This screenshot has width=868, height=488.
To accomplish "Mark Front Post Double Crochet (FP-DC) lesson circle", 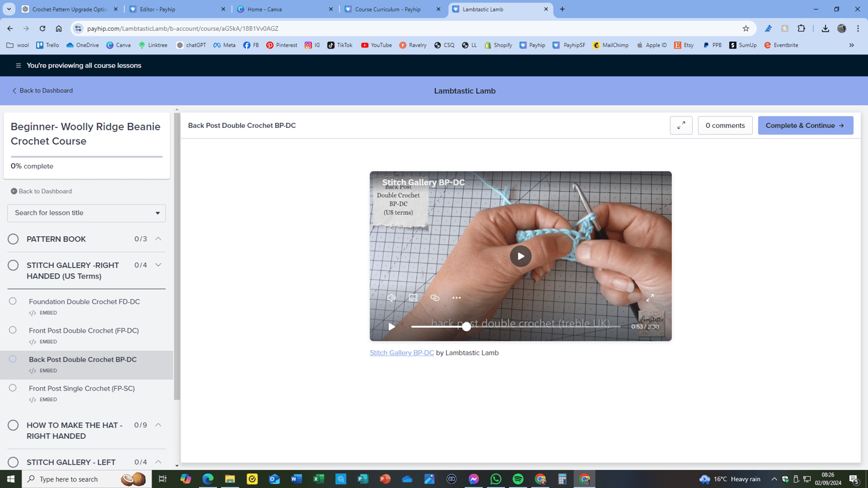I will coord(13,330).
